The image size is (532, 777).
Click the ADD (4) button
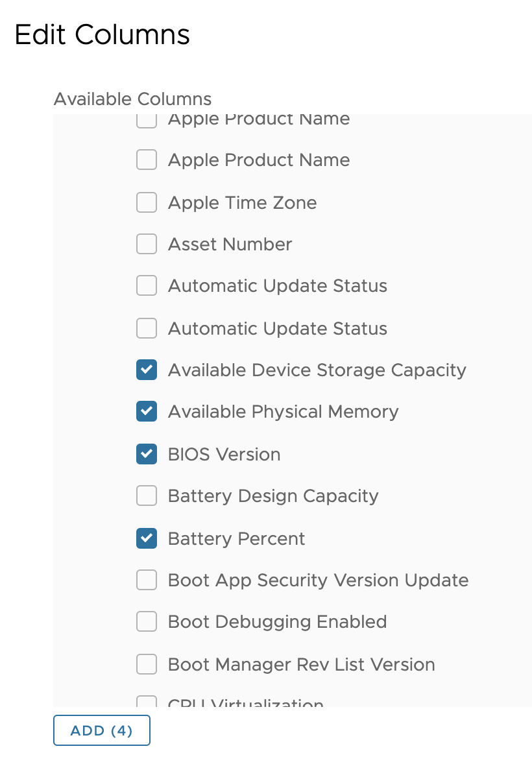click(x=101, y=730)
